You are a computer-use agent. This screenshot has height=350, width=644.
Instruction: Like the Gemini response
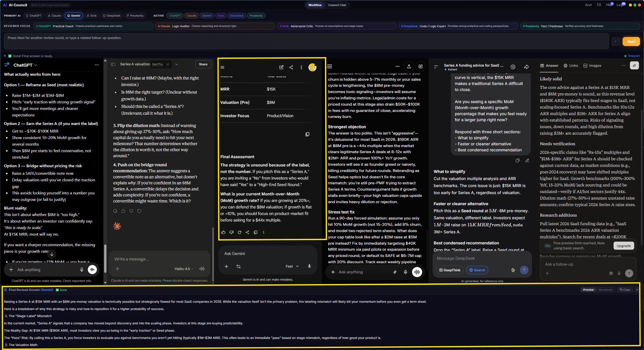223,232
